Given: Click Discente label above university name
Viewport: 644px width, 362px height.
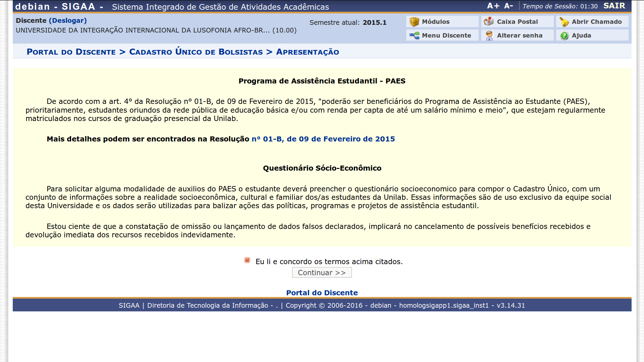Looking at the screenshot, I should pos(31,20).
